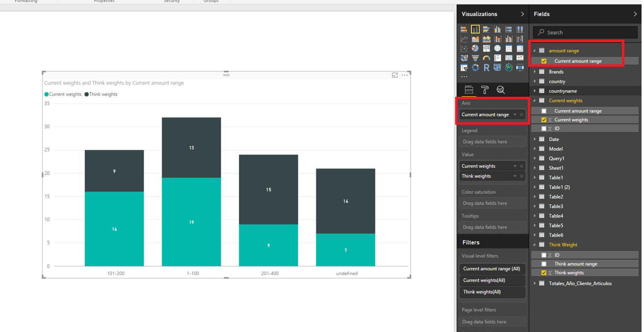Click focus mode icon on chart

click(395, 75)
